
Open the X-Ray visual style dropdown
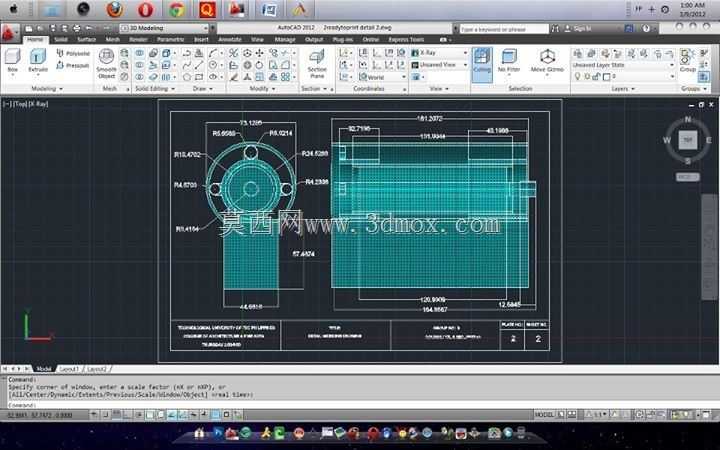click(439, 53)
